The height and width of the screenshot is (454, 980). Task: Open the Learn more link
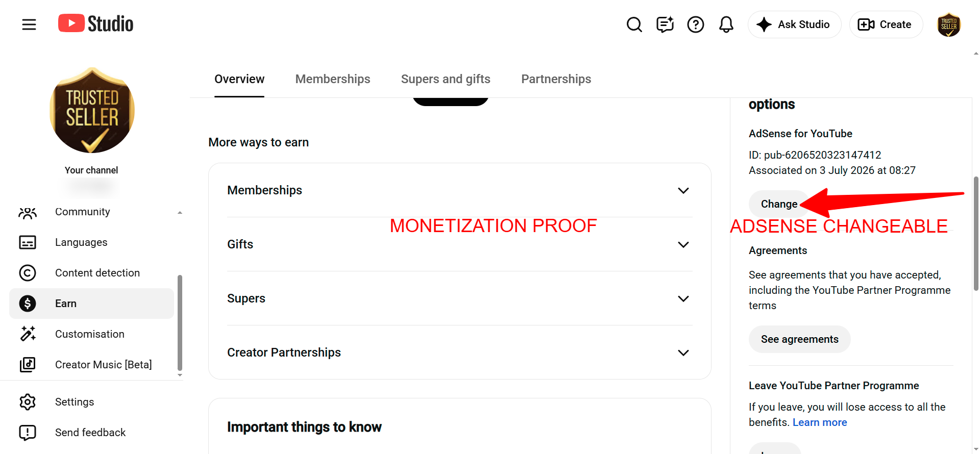click(820, 422)
